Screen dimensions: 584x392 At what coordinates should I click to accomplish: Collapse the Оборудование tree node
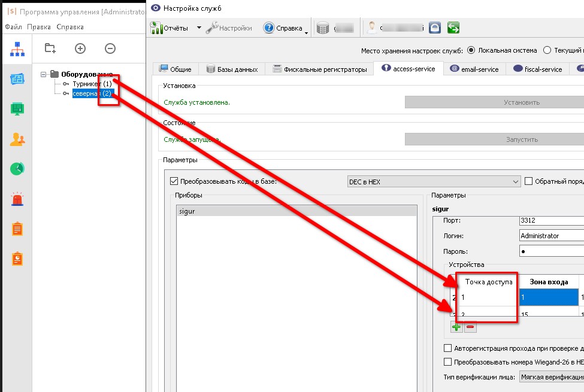click(43, 74)
